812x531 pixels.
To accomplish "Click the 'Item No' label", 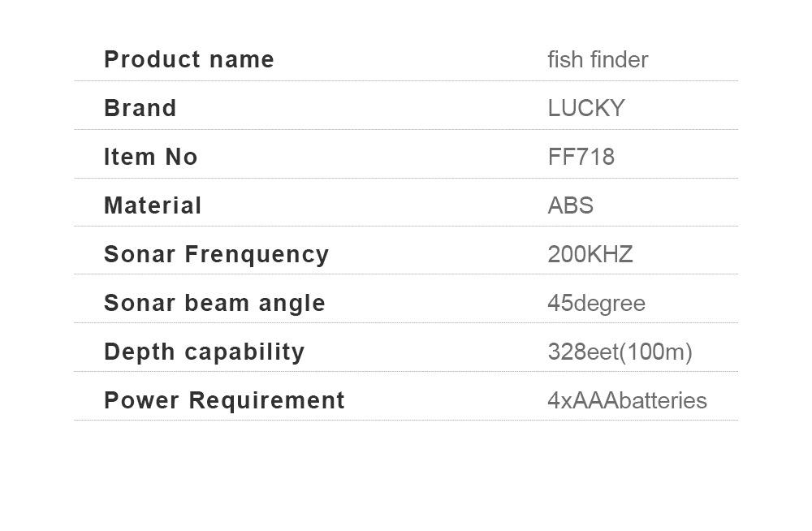I will click(151, 157).
